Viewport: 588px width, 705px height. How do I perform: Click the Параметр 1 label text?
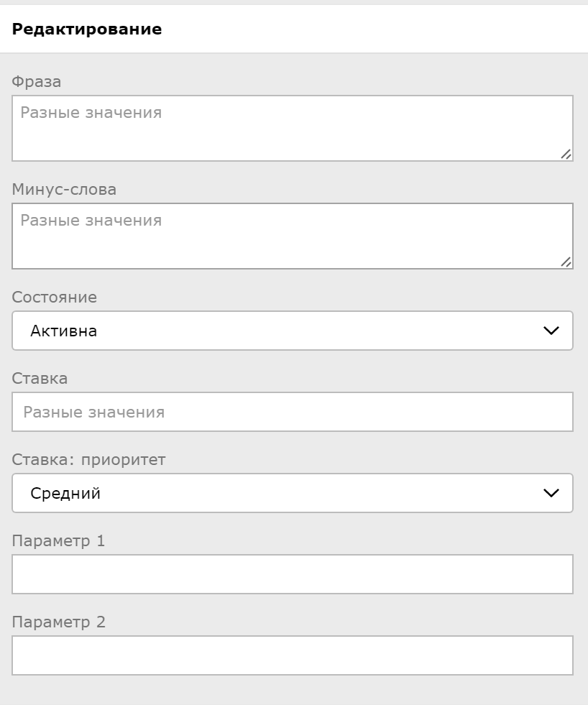point(58,541)
